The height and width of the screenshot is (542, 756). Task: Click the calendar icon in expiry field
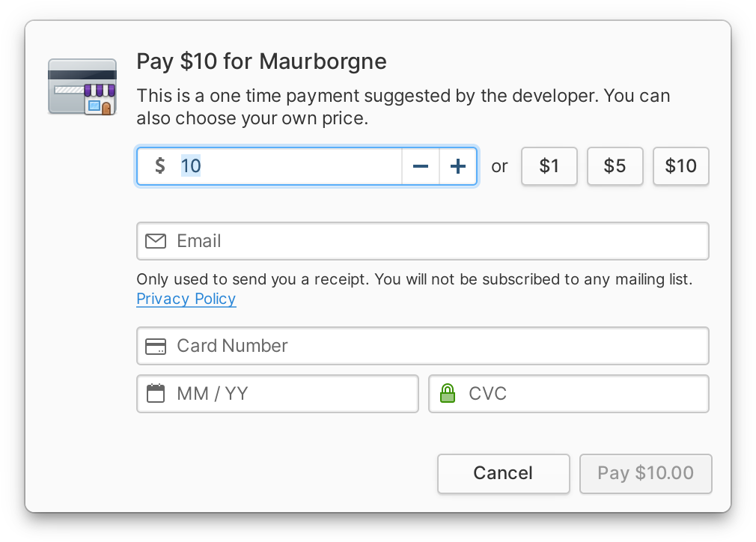pos(155,394)
